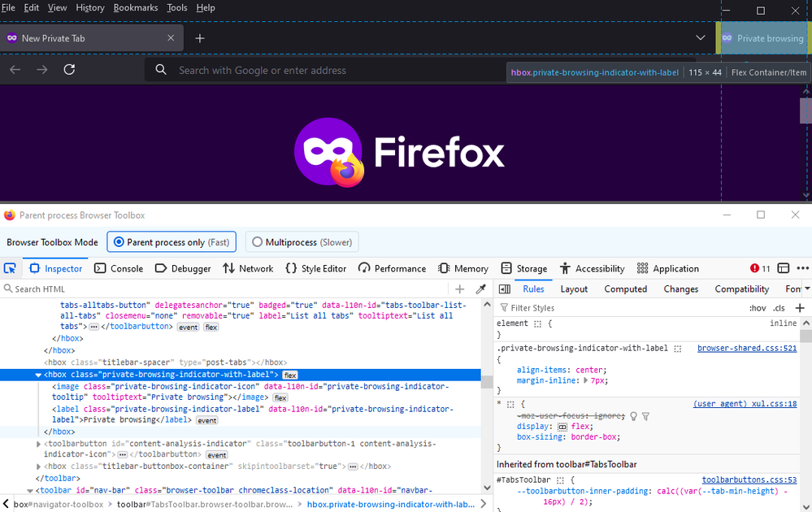Open the Application tab
Image resolution: width=812 pixels, height=512 pixels.
(668, 268)
